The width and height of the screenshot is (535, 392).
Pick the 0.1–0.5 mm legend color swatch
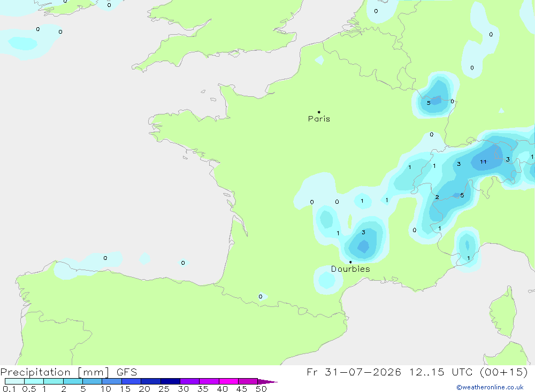click(x=14, y=381)
